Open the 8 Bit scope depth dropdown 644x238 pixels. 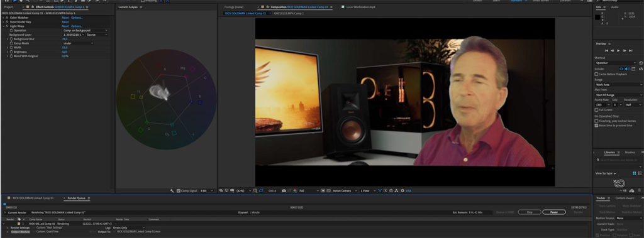point(207,191)
